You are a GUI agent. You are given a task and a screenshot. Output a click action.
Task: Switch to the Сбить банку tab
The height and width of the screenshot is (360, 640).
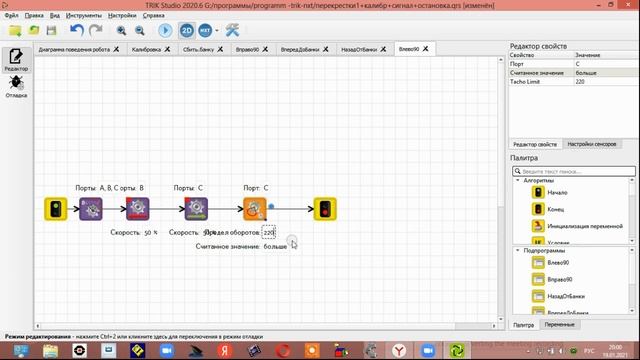(x=198, y=49)
